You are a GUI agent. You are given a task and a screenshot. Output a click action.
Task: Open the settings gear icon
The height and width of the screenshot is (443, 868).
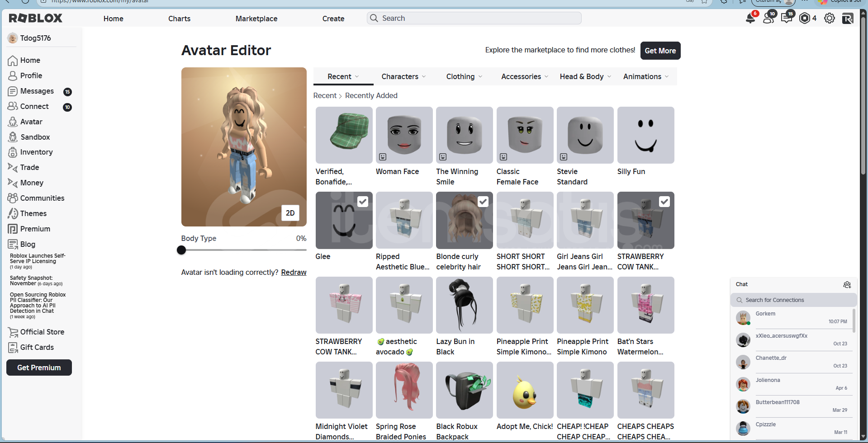[x=829, y=19]
